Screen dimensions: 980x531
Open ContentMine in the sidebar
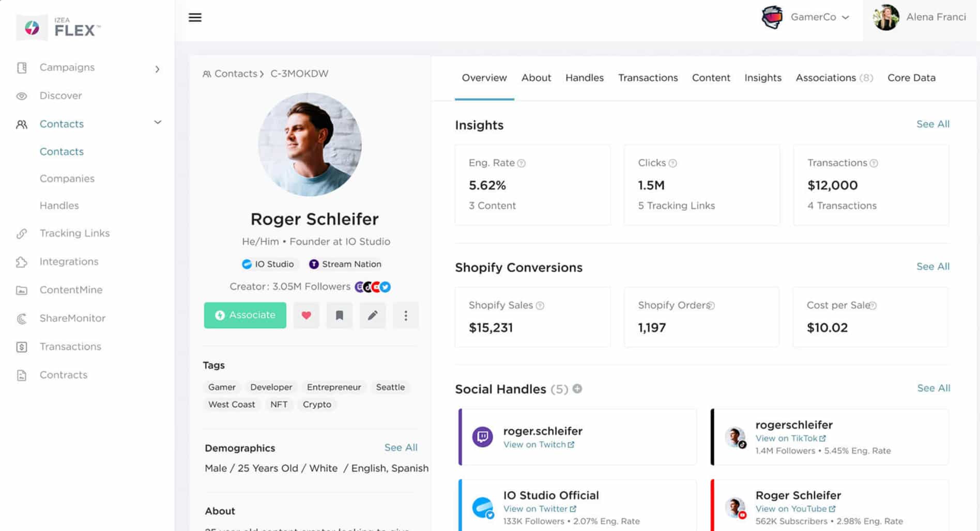click(x=70, y=290)
